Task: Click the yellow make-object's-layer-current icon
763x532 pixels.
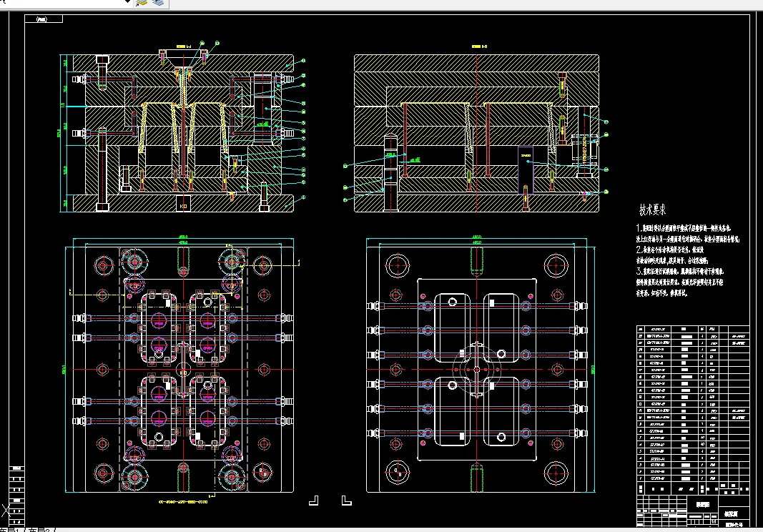Action: pyautogui.click(x=142, y=3)
